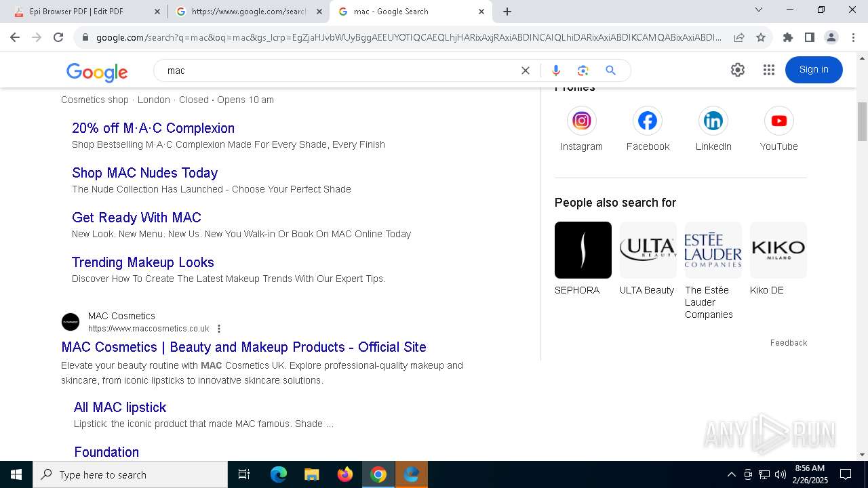Open the Instagram profile icon

pyautogui.click(x=581, y=121)
